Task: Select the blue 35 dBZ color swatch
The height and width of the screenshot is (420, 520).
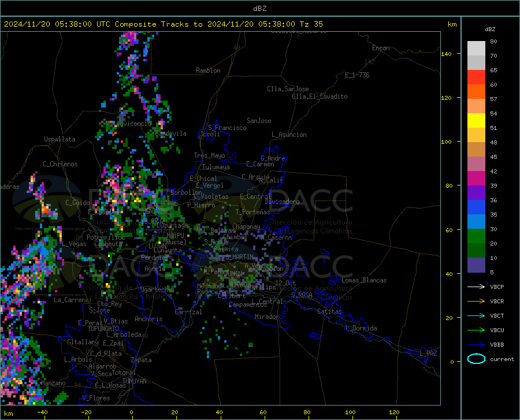Action: pyautogui.click(x=476, y=207)
